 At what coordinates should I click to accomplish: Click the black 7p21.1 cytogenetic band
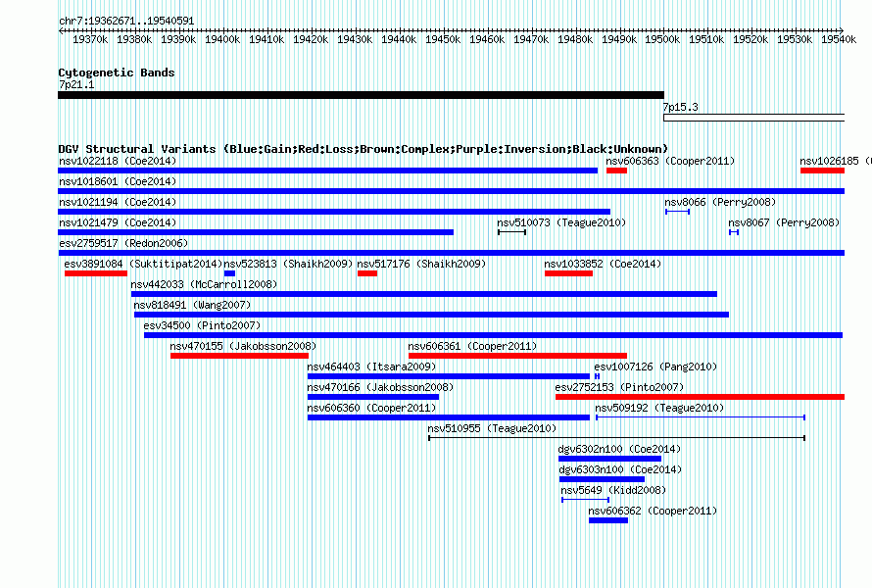(x=361, y=95)
